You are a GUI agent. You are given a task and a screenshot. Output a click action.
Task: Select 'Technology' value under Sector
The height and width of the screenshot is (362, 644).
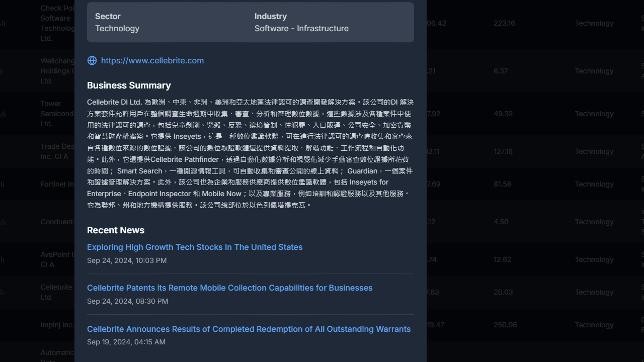point(117,28)
